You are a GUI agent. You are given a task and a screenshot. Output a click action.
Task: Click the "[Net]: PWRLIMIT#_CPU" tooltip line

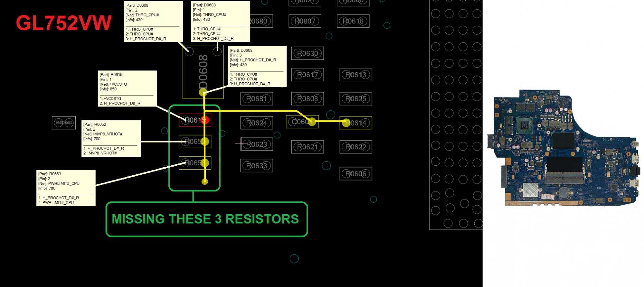[x=59, y=184]
